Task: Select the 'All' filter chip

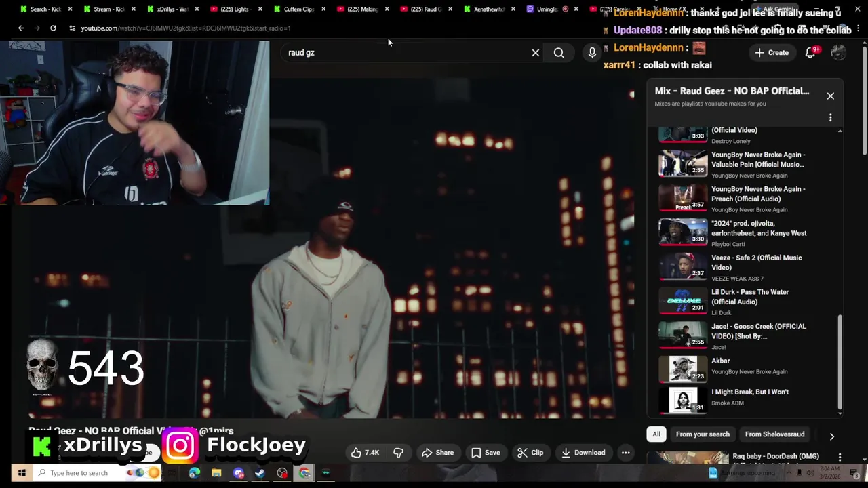Action: [656, 434]
